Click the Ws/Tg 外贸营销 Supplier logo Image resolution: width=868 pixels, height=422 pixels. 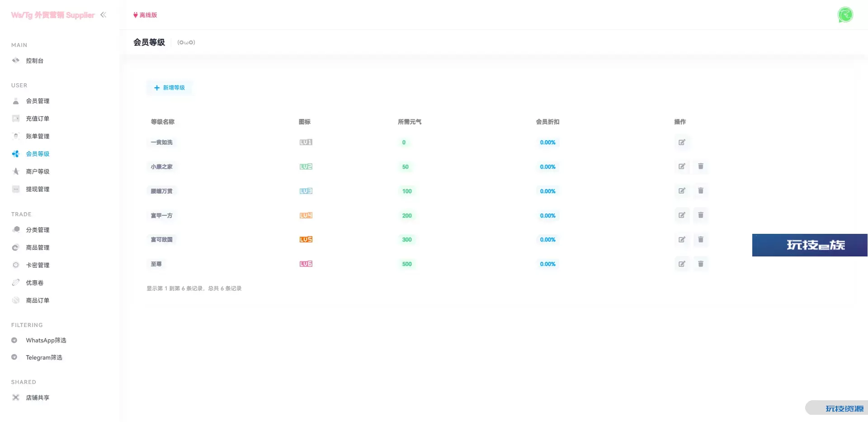(x=53, y=15)
